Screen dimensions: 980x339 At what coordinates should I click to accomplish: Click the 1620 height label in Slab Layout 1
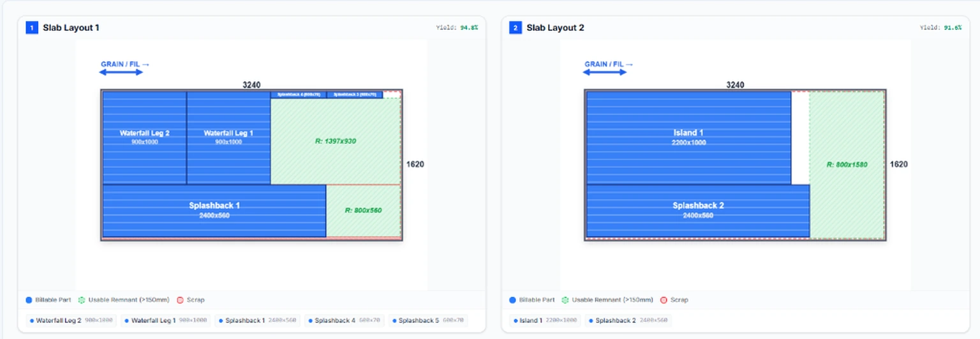(x=415, y=164)
